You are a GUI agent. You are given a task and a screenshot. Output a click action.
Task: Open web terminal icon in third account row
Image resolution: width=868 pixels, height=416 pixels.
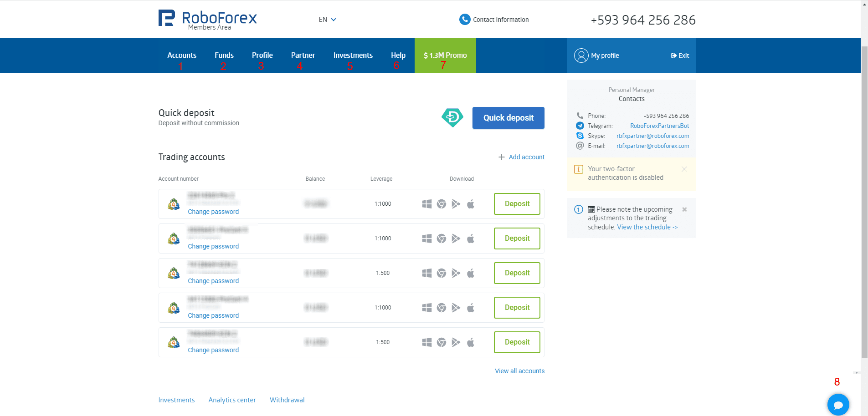[x=441, y=273]
